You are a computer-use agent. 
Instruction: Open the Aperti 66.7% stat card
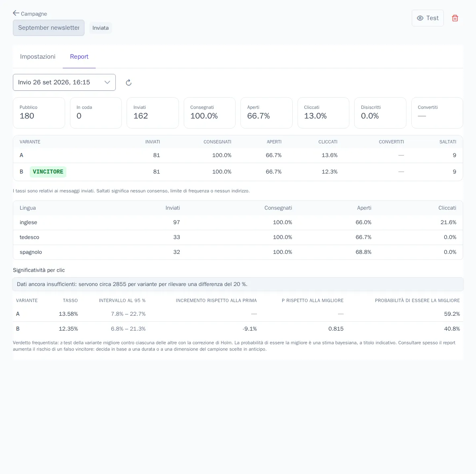[266, 113]
